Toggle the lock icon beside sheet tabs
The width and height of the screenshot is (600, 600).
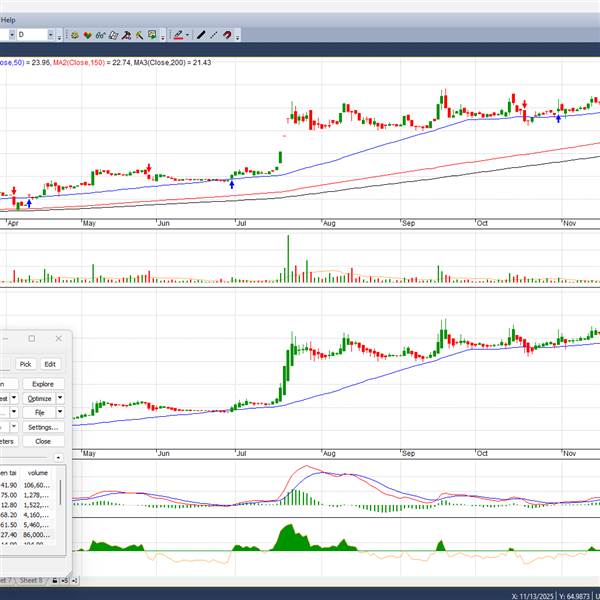55,580
